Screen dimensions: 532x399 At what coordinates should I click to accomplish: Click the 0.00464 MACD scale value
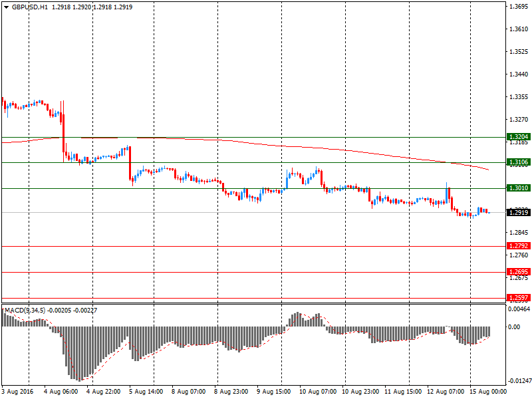click(x=519, y=309)
